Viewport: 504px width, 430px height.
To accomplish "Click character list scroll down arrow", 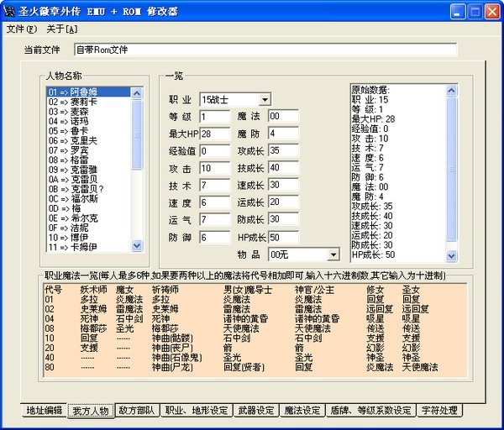I will (137, 246).
